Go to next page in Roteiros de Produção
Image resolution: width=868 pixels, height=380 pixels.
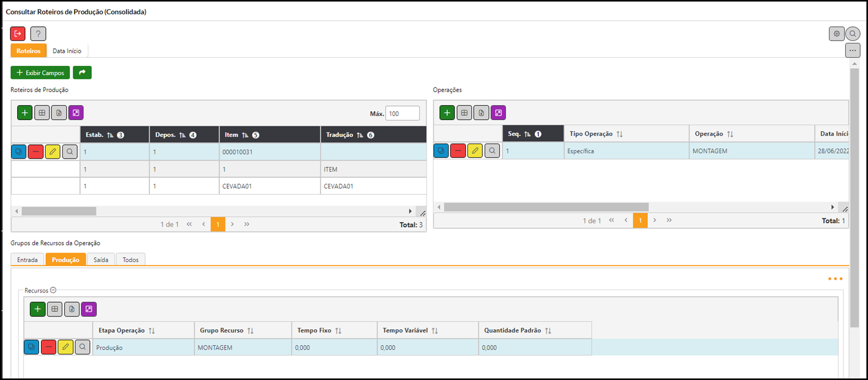pos(232,224)
